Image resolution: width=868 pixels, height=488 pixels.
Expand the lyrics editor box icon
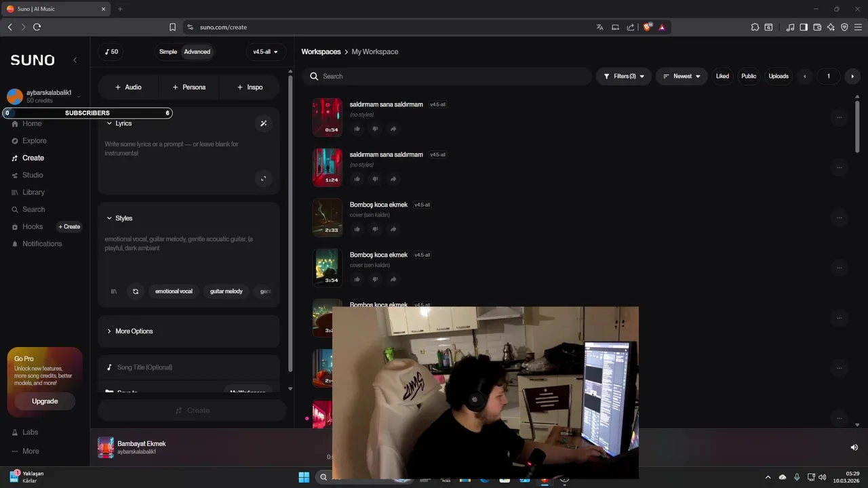(263, 179)
